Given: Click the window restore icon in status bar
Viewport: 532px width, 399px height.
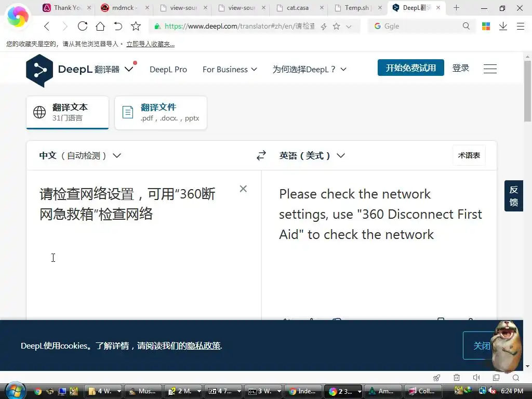Looking at the screenshot, I should 496,378.
